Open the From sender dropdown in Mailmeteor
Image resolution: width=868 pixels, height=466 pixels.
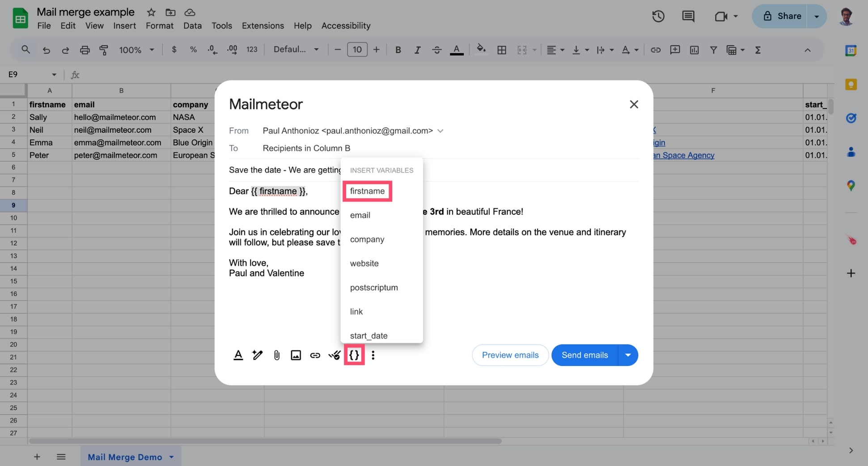point(440,130)
